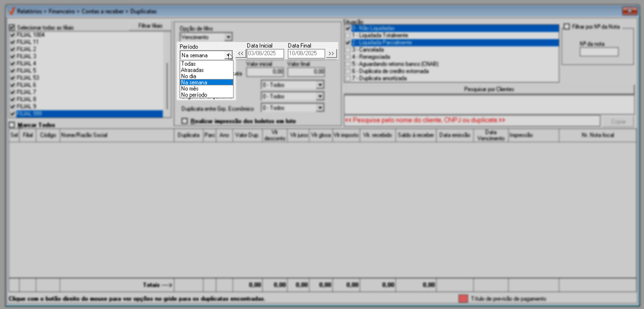The image size is (644, 309).
Task: Click the 'Nome/Razão Social' column header
Action: pos(117,135)
